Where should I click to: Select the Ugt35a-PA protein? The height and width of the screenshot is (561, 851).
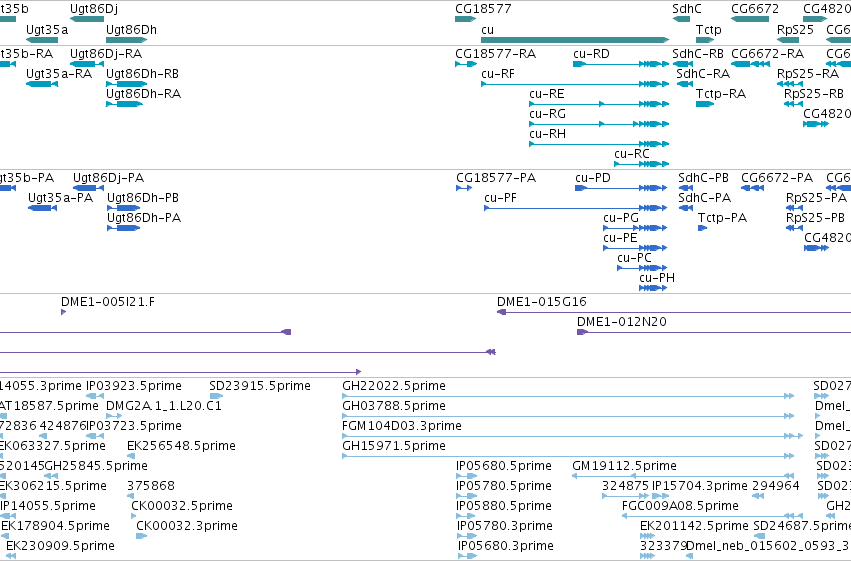coord(42,208)
